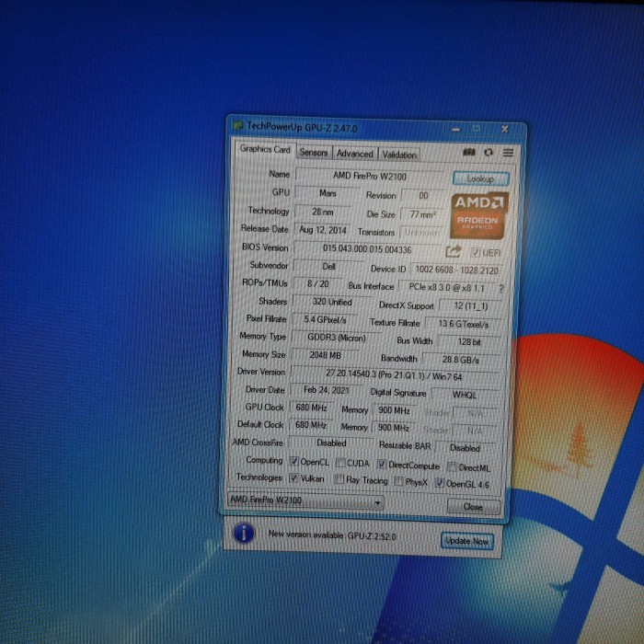The width and height of the screenshot is (644, 644).
Task: Click the BIOS export share icon
Action: [454, 251]
